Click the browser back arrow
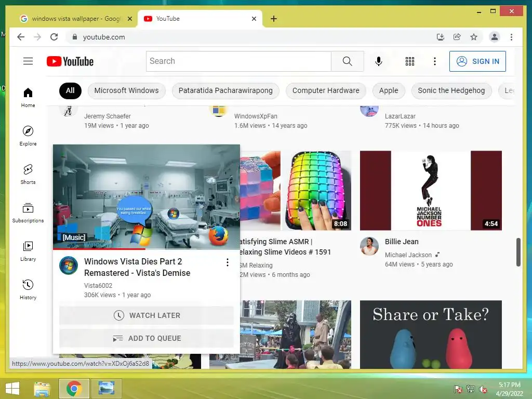532x399 pixels. click(x=21, y=37)
